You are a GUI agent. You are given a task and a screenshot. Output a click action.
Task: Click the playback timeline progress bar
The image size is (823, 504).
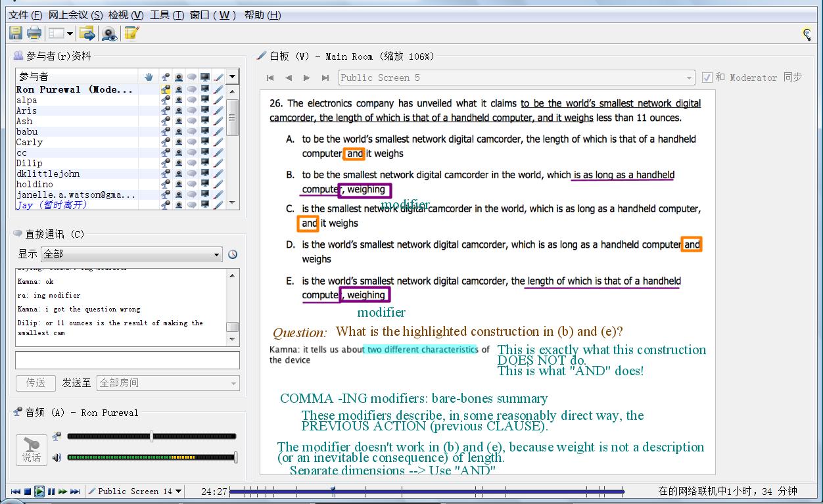coord(426,491)
